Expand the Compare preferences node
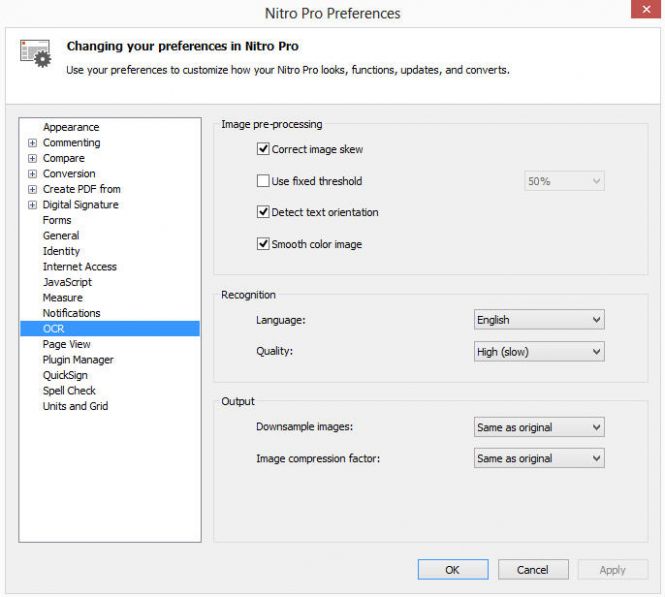This screenshot has width=665, height=597. [32, 158]
